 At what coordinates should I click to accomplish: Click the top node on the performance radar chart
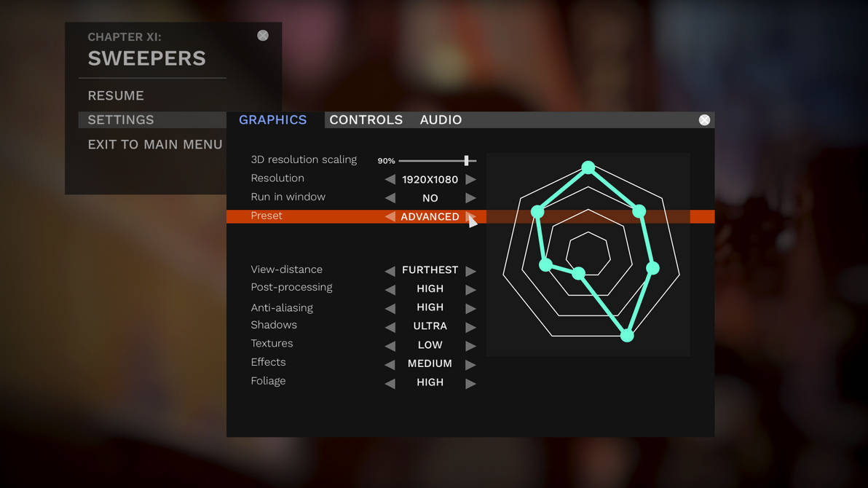click(588, 167)
